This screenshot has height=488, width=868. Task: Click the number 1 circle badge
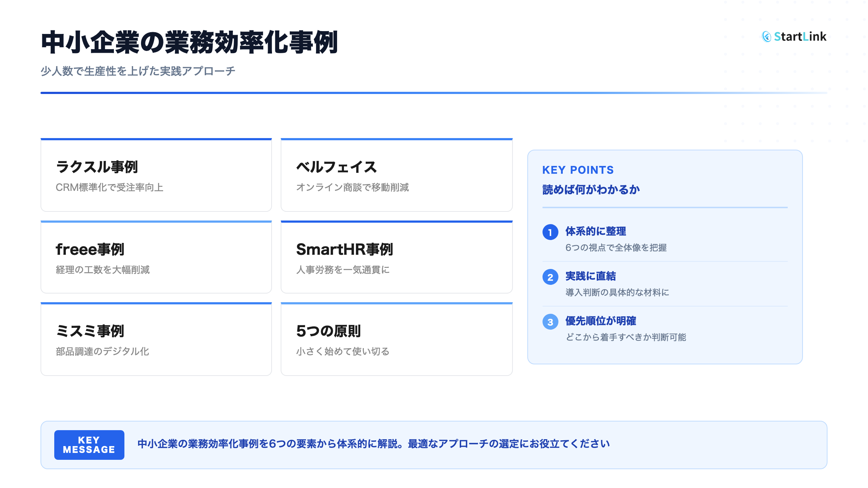coord(550,232)
